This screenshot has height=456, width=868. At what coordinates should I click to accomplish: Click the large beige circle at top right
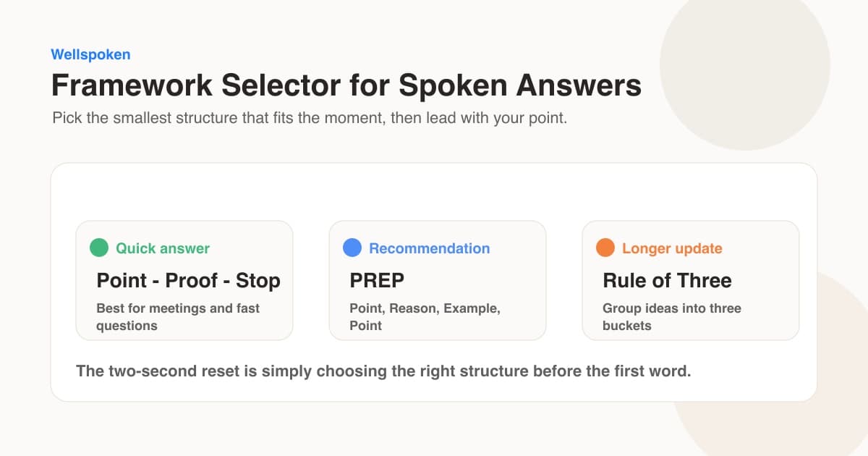[x=745, y=65]
